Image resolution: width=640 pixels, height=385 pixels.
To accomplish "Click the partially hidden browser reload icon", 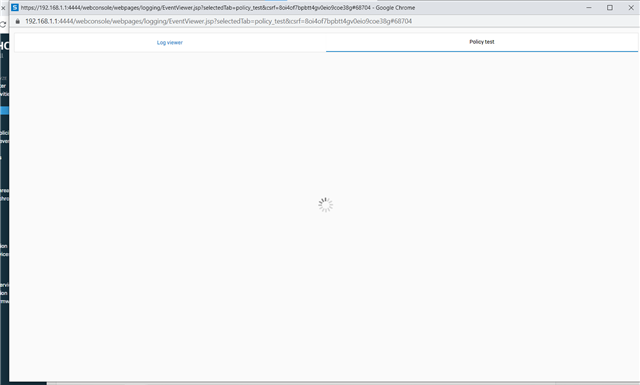I will (x=3, y=24).
